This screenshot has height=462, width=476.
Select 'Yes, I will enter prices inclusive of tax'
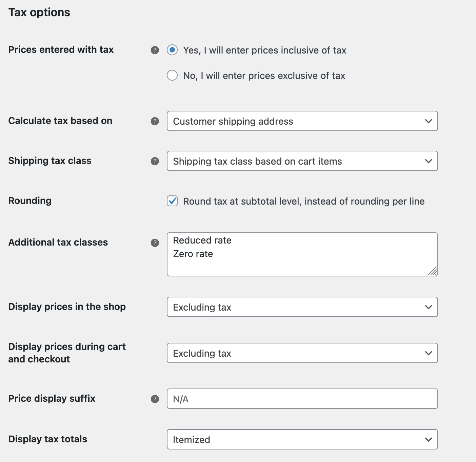tap(173, 50)
